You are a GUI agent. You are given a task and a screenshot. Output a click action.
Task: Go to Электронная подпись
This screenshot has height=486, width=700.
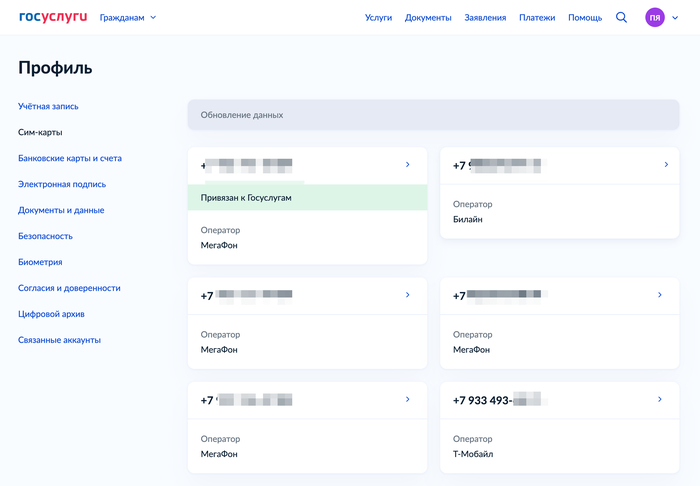[x=62, y=184]
